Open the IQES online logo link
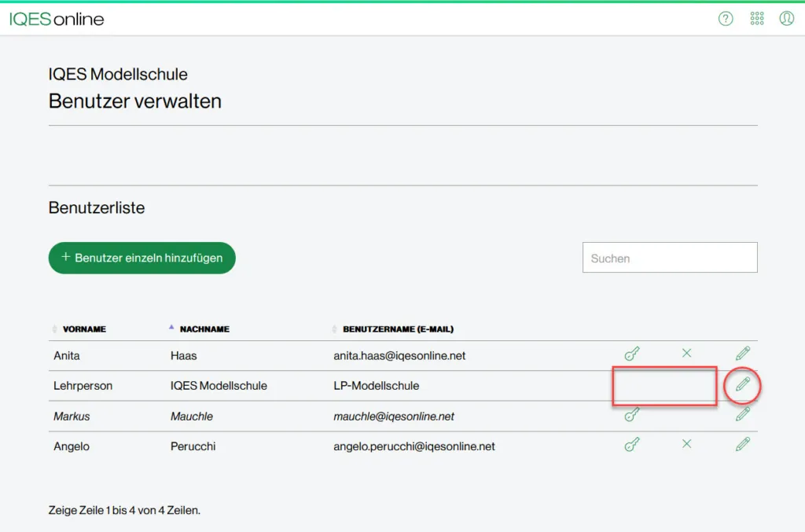 tap(57, 19)
